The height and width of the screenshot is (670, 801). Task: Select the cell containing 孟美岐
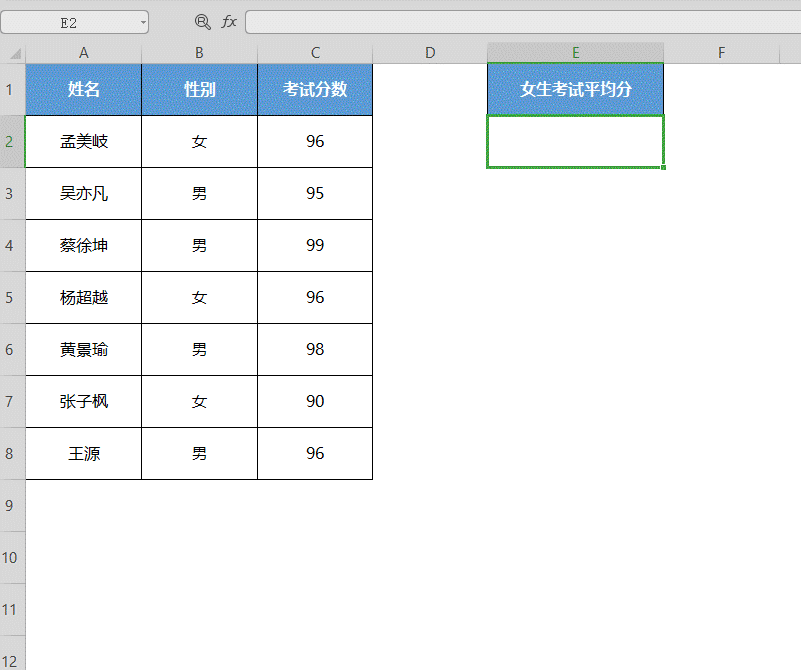pos(84,141)
